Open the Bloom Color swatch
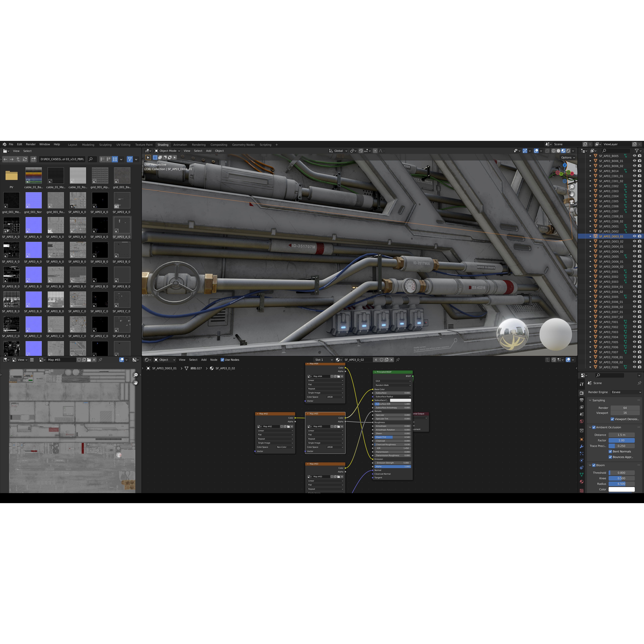Viewport: 644px width, 644px height. pos(622,489)
